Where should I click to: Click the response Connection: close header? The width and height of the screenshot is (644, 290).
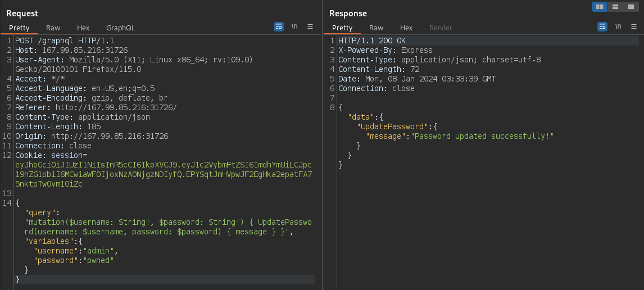pyautogui.click(x=377, y=88)
